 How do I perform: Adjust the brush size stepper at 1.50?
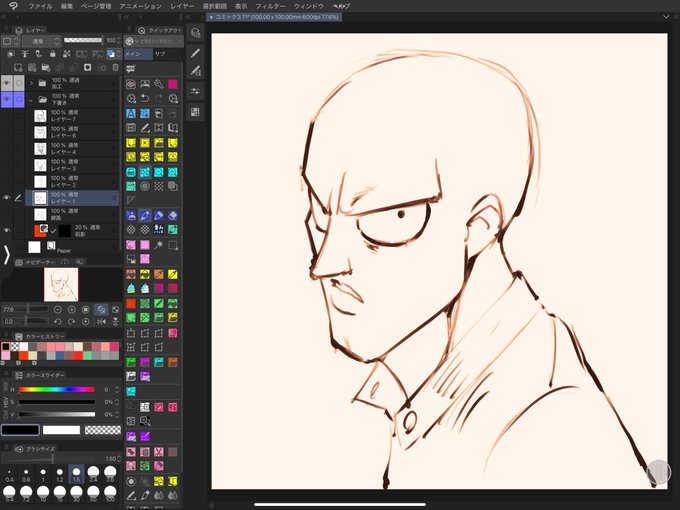click(x=119, y=458)
